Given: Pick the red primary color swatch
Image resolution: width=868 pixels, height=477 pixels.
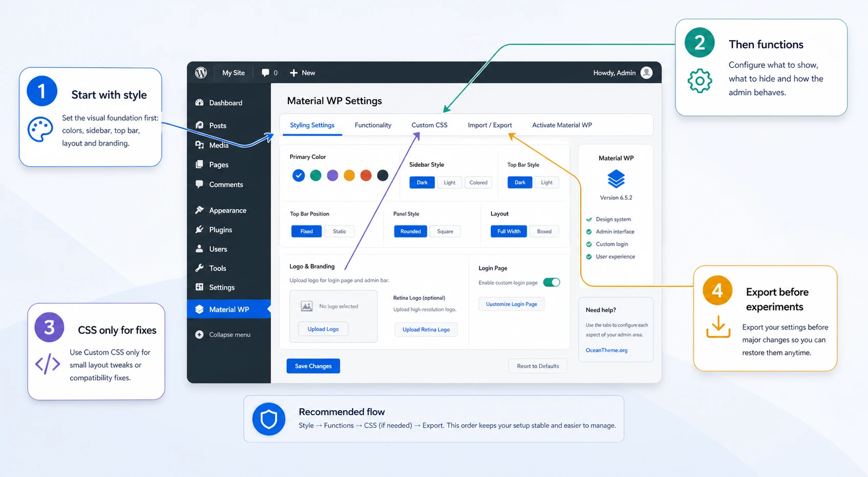Looking at the screenshot, I should click(366, 176).
